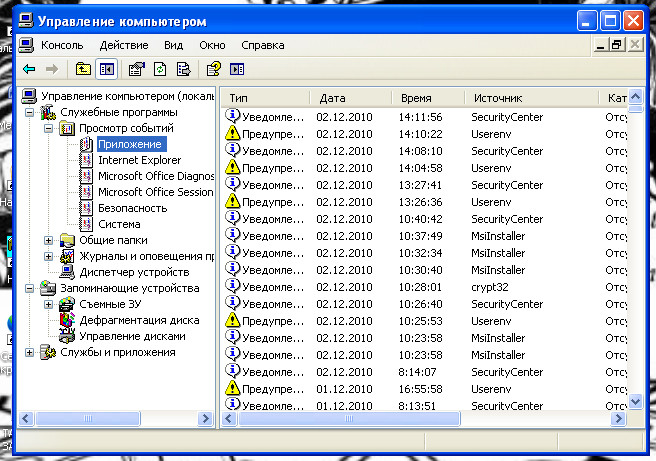Sort by the Тип column header
The height and width of the screenshot is (461, 656).
click(x=266, y=98)
